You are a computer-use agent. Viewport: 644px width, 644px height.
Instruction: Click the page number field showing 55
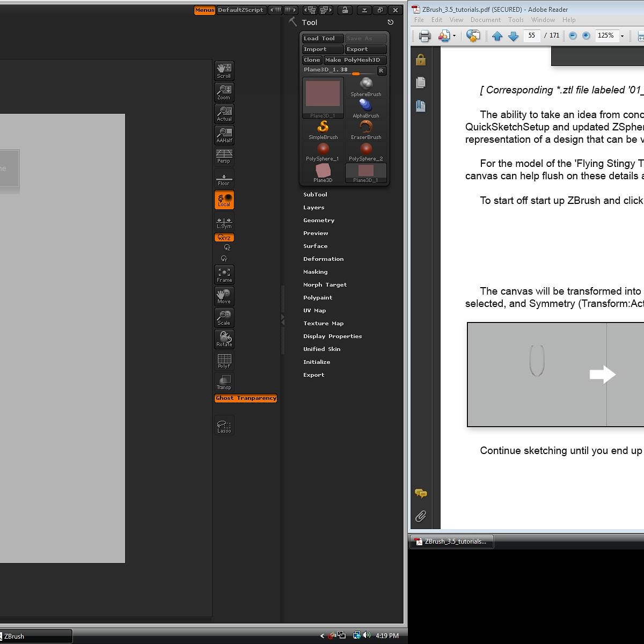531,35
